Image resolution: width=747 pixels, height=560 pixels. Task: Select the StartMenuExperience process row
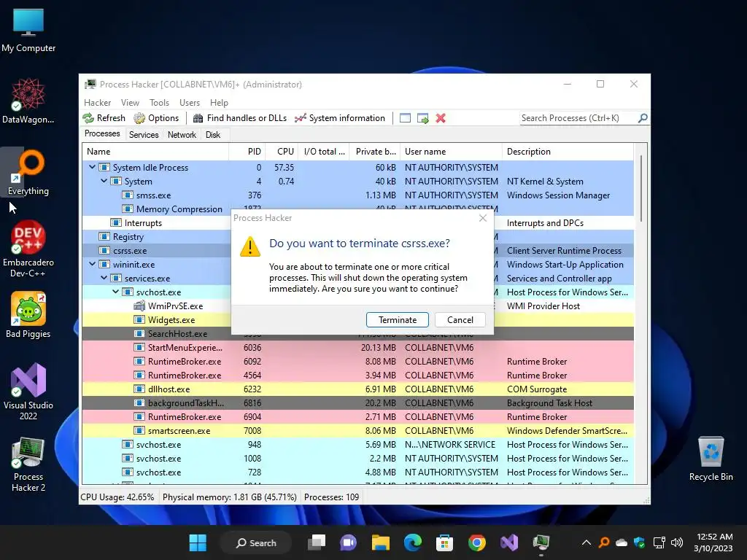357,347
